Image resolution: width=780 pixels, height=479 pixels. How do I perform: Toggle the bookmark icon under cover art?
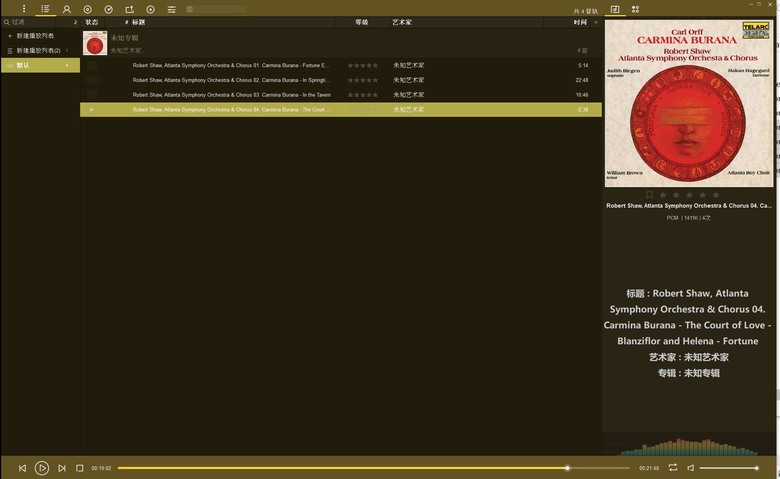(x=649, y=195)
